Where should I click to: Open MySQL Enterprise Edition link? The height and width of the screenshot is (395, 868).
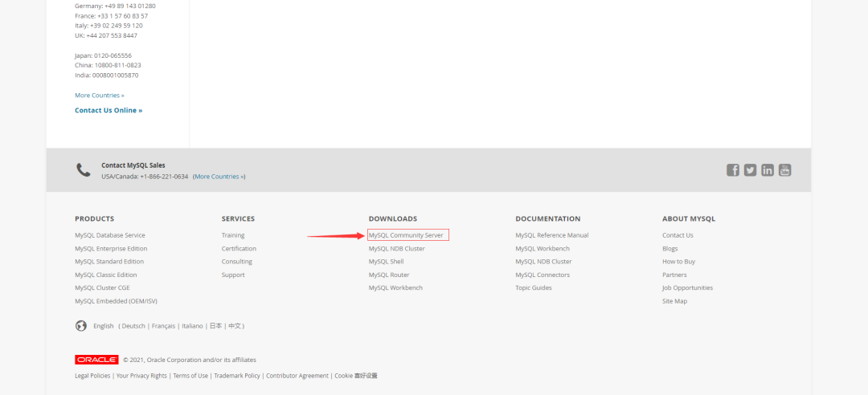pyautogui.click(x=111, y=248)
